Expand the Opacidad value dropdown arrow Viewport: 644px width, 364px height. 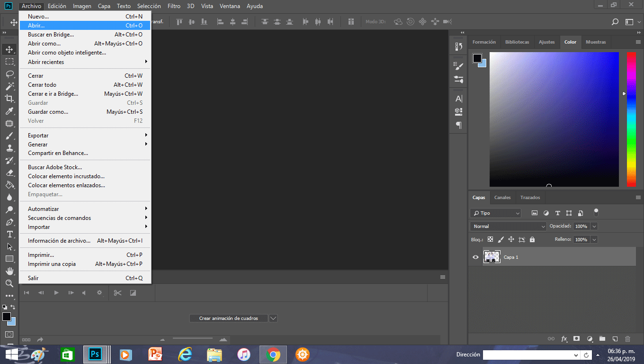pyautogui.click(x=594, y=227)
